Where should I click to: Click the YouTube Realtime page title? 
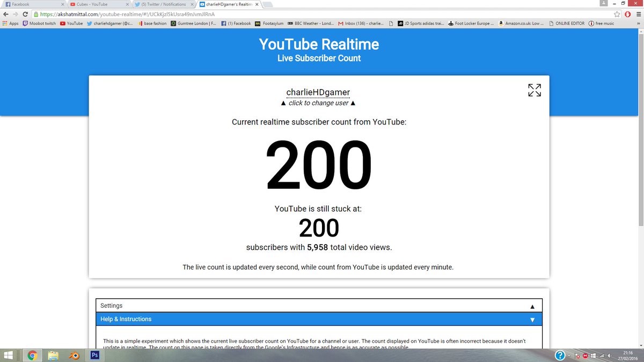319,44
